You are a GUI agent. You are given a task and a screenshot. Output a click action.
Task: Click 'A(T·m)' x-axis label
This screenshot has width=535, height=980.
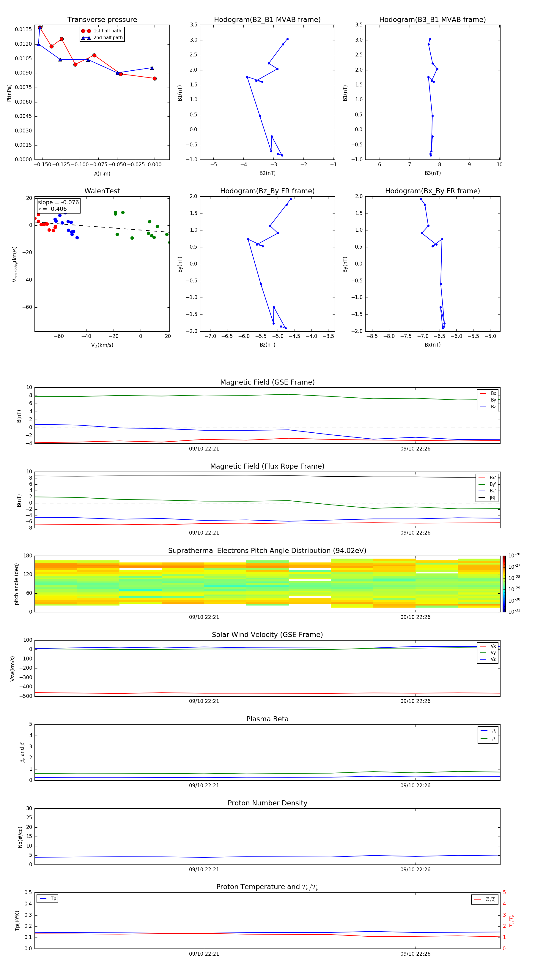pos(102,174)
